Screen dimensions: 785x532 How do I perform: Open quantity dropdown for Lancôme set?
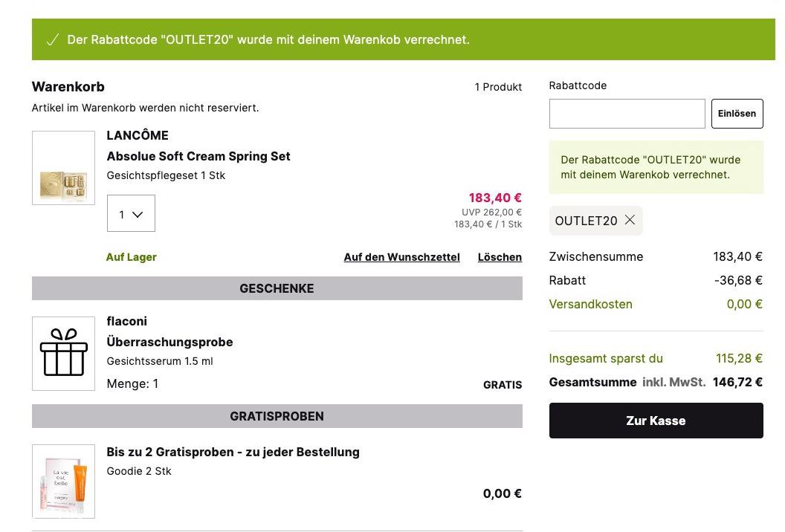click(x=131, y=214)
